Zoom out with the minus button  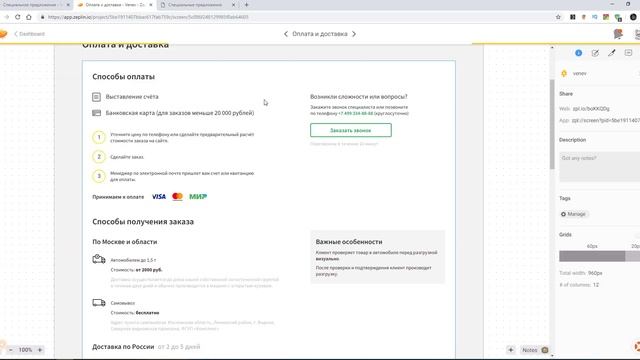(x=11, y=350)
